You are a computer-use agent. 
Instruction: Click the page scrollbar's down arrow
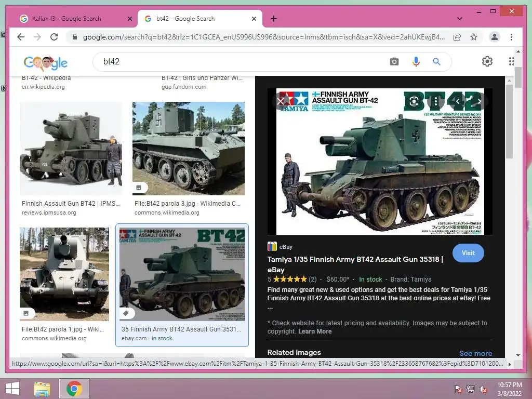point(518,355)
